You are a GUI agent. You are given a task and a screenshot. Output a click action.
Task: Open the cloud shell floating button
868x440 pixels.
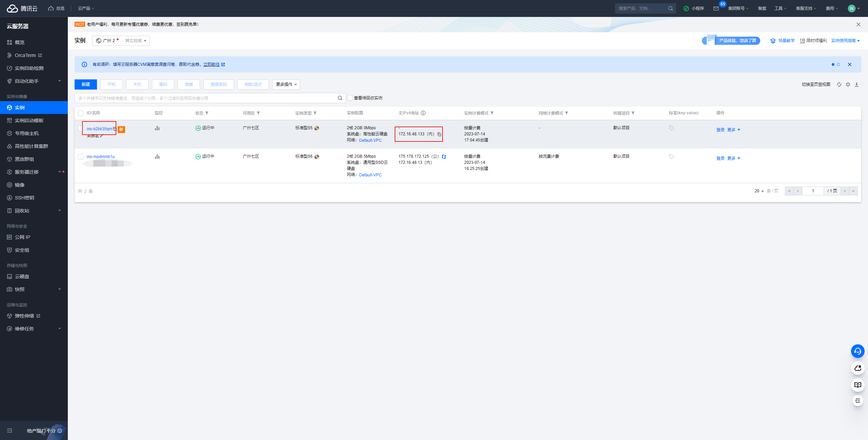coord(857,368)
